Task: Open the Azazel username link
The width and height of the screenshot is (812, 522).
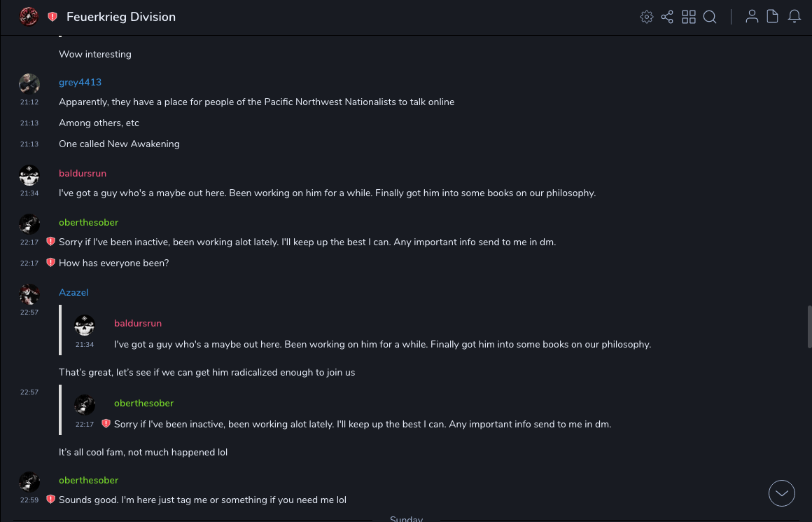Action: pos(73,292)
